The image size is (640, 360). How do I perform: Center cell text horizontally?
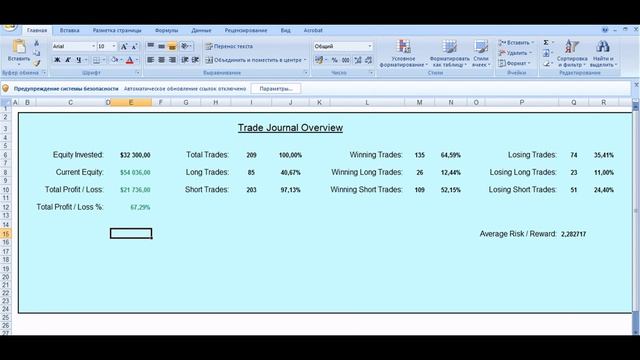[162, 60]
